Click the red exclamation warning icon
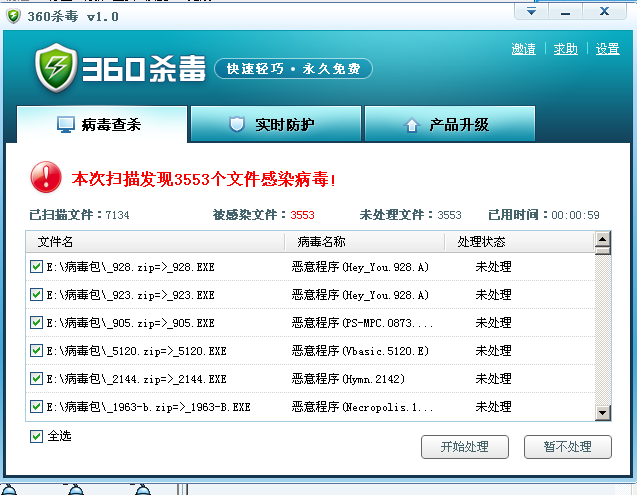Viewport: 637px width, 495px height. tap(46, 177)
